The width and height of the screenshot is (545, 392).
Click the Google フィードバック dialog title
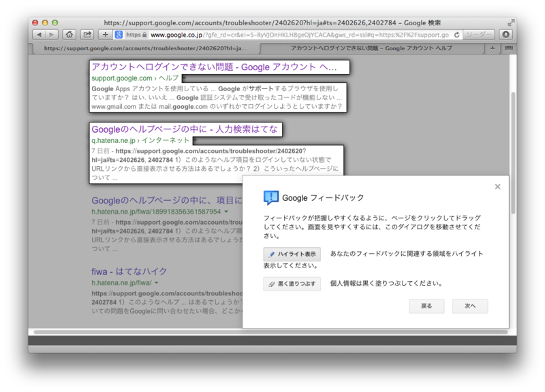(x=323, y=198)
